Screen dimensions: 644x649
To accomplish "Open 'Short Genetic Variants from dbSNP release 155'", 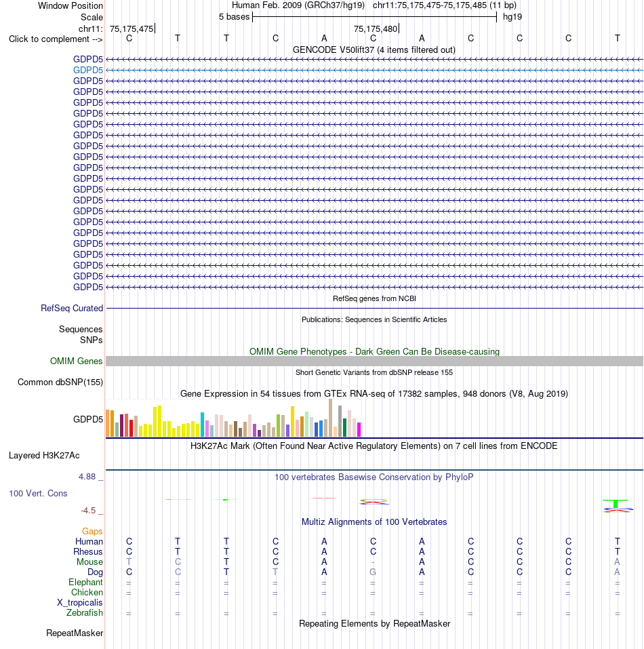I will (x=374, y=372).
